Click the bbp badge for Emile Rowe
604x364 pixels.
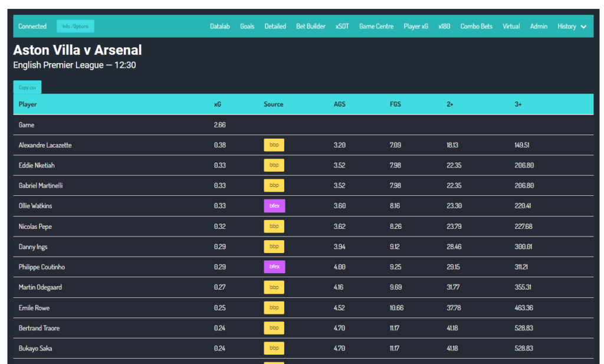pos(274,307)
